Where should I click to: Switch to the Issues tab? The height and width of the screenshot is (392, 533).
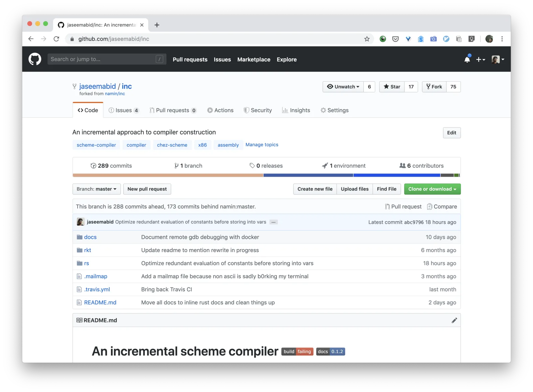[x=124, y=110]
